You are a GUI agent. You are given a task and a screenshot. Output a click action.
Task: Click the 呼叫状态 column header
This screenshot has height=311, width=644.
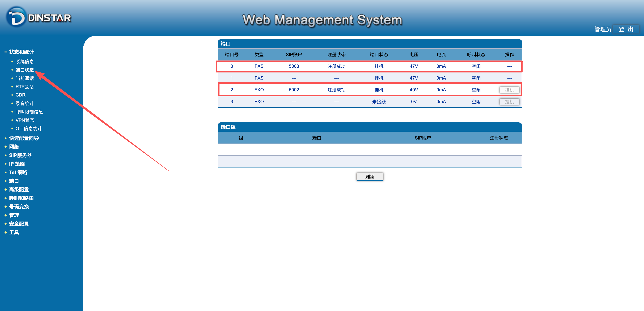click(476, 55)
